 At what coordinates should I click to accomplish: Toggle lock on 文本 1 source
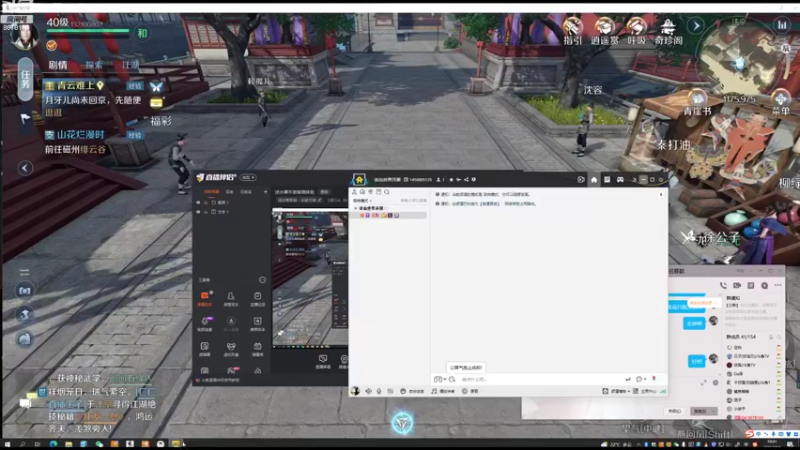point(206,212)
